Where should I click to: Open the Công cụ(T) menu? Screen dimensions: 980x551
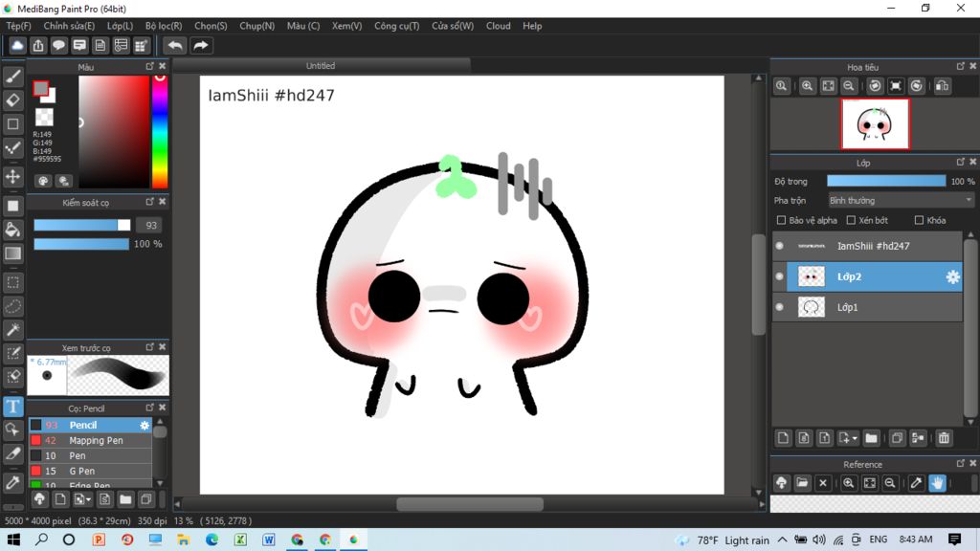(x=397, y=26)
